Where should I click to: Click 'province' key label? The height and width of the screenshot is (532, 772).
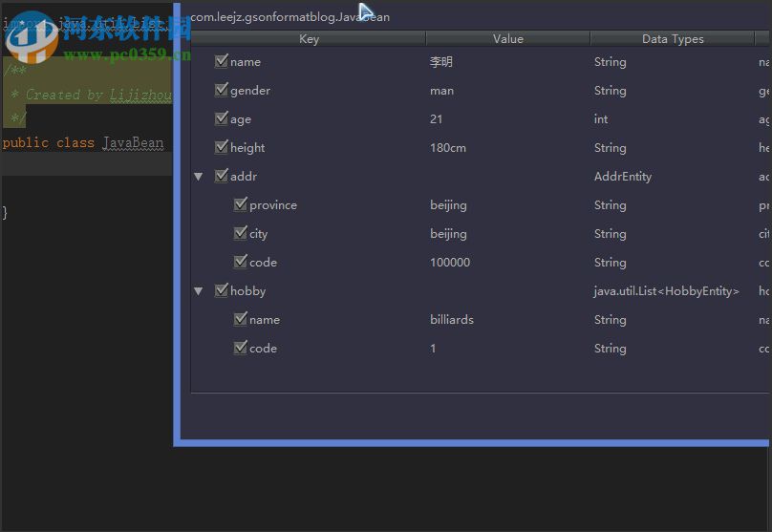[273, 205]
